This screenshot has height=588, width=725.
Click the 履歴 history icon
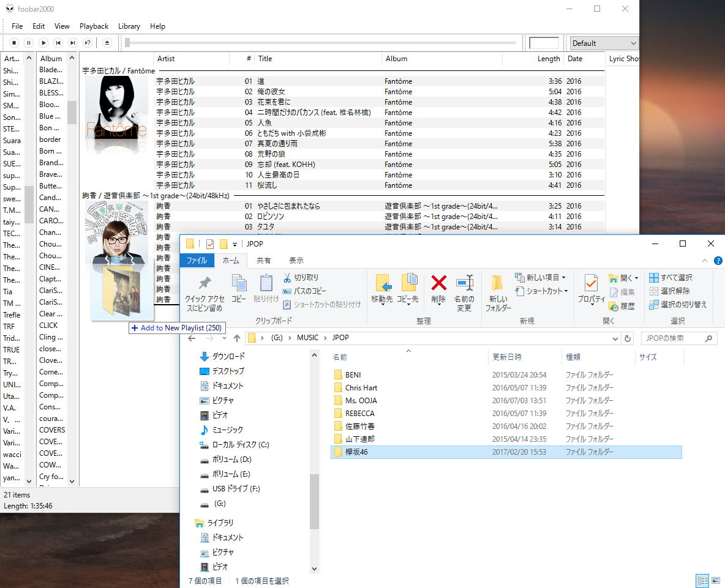(614, 307)
